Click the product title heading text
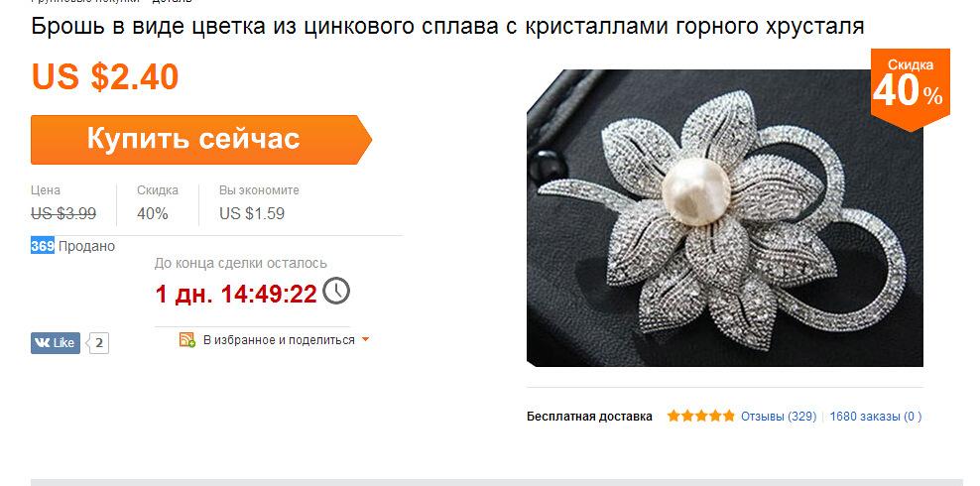Viewport: 980px width, 486px height. [x=447, y=26]
